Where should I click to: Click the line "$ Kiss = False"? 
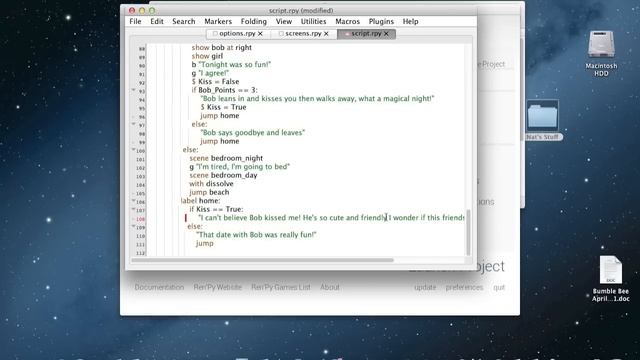tap(216, 82)
